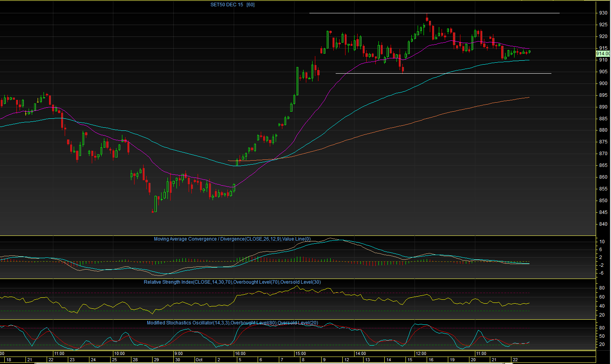Click the -2 value on MACD axis
The width and height of the screenshot is (611, 364).
pos(602,265)
